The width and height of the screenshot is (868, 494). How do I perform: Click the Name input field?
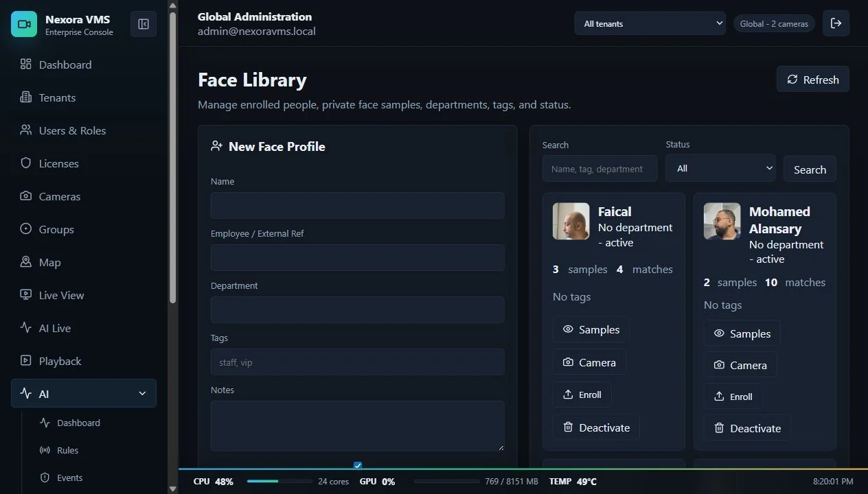(x=357, y=205)
